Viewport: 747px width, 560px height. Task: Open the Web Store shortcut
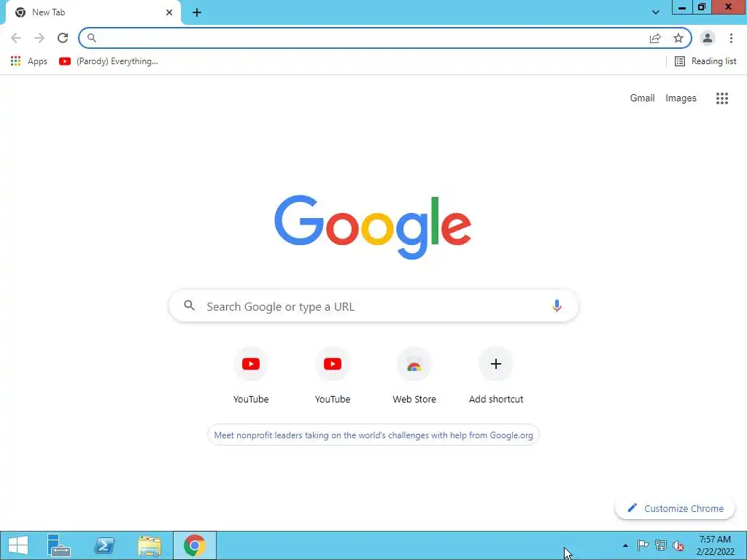tap(414, 376)
